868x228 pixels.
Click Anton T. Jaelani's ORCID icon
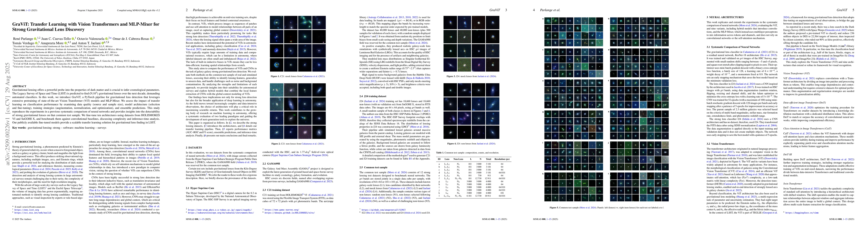[x=103, y=43]
